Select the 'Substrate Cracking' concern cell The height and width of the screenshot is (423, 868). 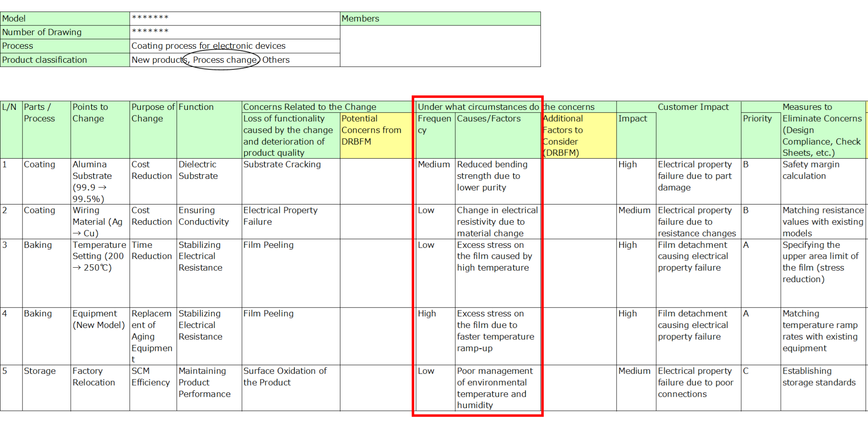(x=290, y=181)
